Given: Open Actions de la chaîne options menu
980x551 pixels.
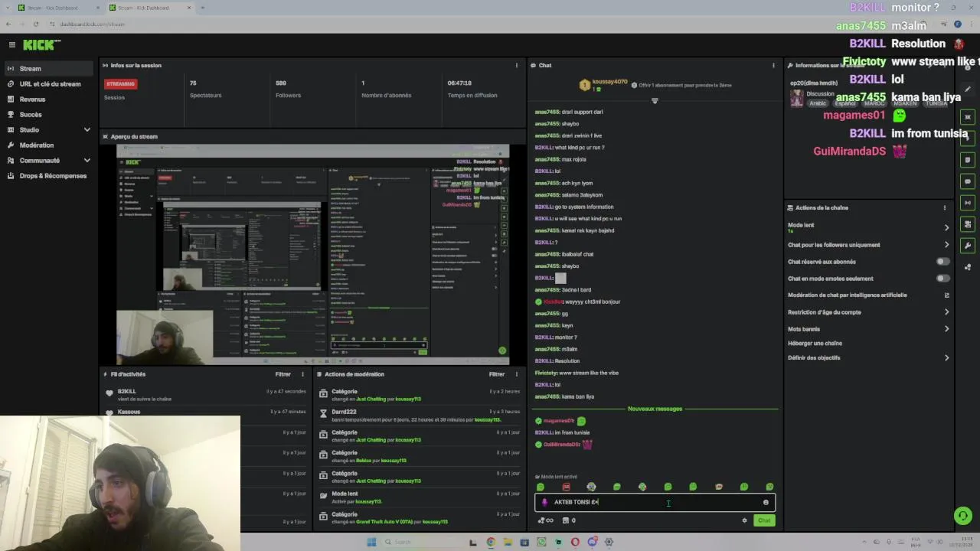Looking at the screenshot, I should [x=944, y=207].
